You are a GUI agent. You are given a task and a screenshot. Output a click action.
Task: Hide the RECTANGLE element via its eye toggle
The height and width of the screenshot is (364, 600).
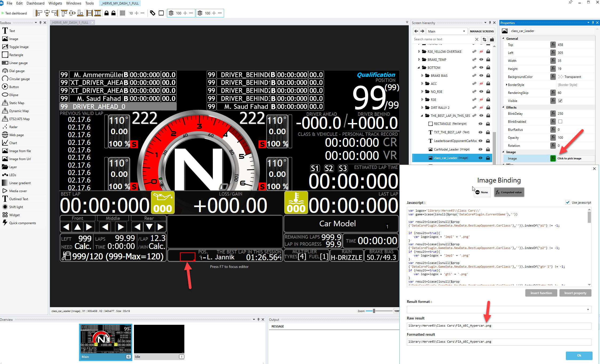point(480,124)
